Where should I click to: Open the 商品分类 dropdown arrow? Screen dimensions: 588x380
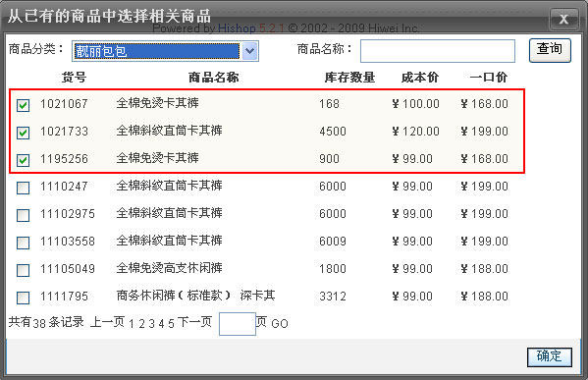pos(249,51)
